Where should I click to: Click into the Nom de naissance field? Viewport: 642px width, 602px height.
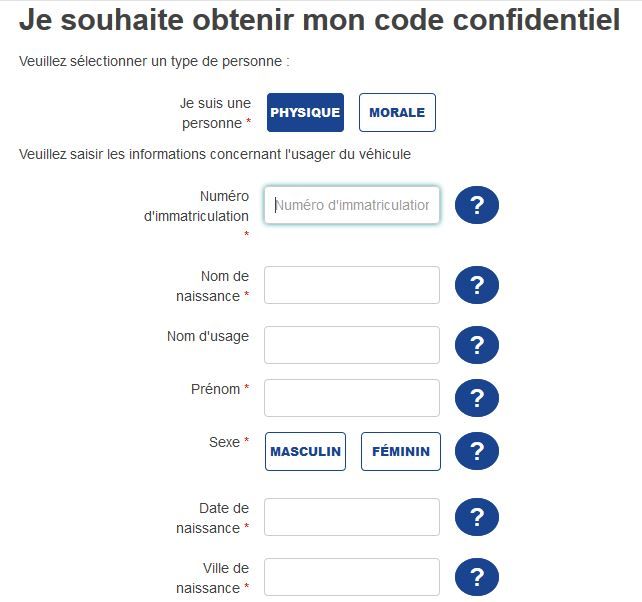352,285
